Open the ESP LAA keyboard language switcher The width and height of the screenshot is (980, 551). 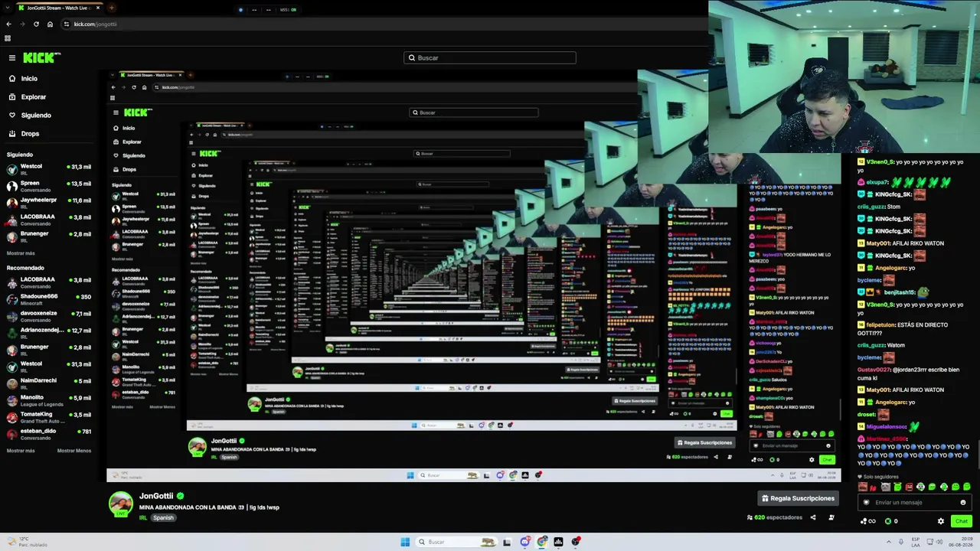pos(916,542)
